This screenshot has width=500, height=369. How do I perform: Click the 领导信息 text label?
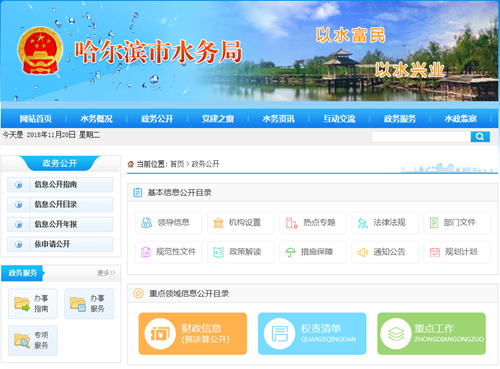(173, 222)
